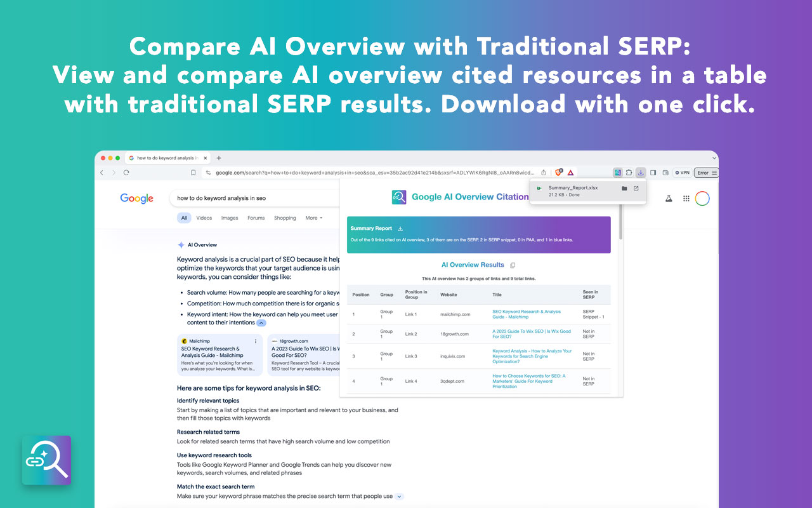Viewport: 812px width, 508px height.
Task: Open 'SEO Keyword Research & Analysis Guide' table link
Action: click(x=527, y=314)
